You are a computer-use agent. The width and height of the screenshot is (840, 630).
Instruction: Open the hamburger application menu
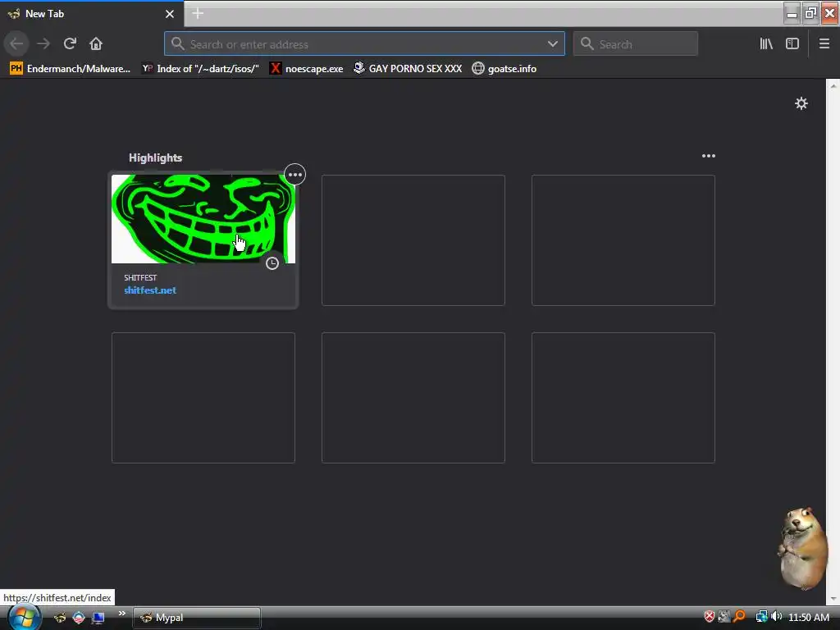[824, 43]
